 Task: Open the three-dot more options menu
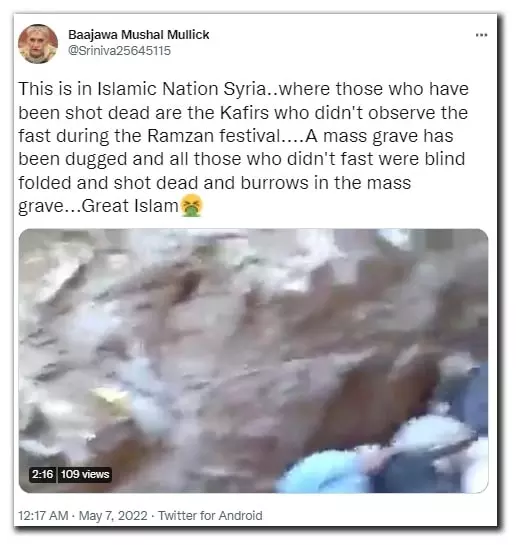[x=481, y=35]
